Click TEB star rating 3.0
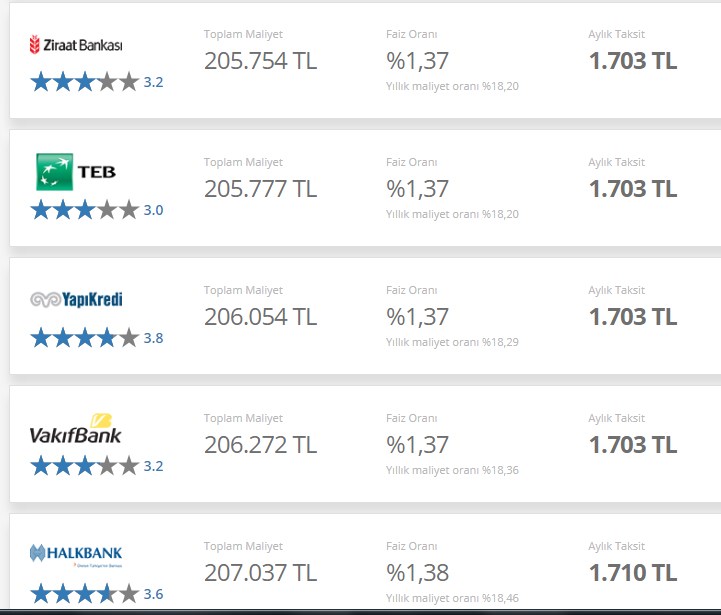 click(x=97, y=210)
